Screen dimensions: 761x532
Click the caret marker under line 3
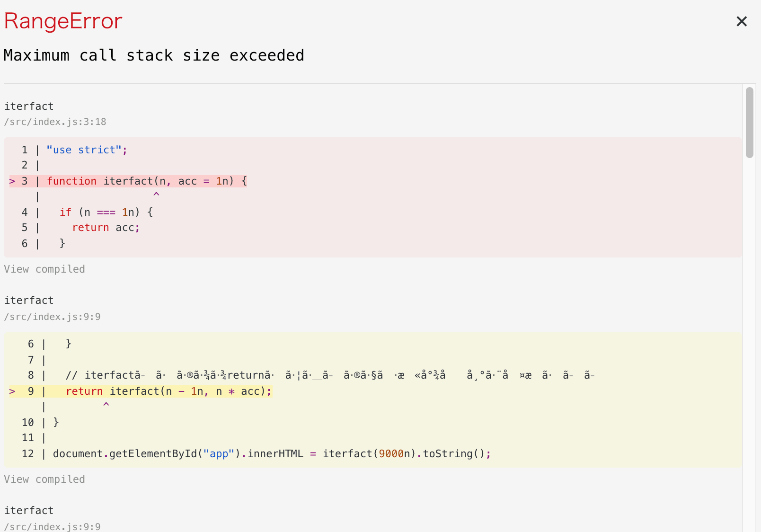click(156, 195)
